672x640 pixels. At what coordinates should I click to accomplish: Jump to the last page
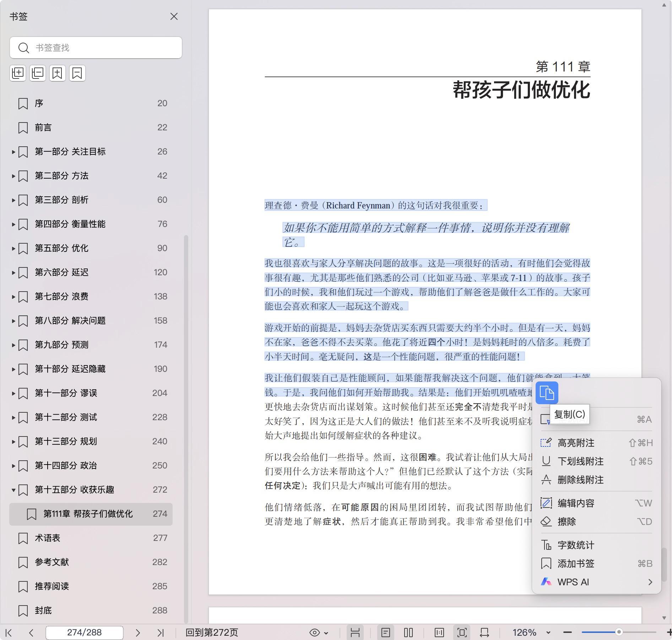click(161, 633)
